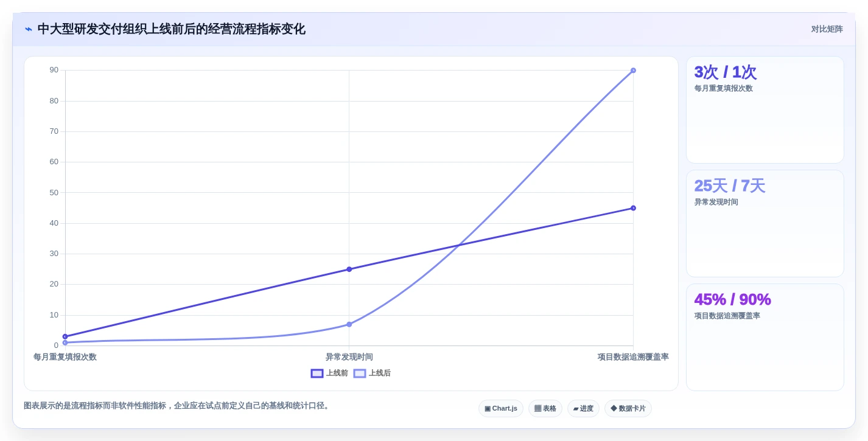Viewport: 868px width, 441px height.
Task: Click the card caption 每月重复填报次数
Action: [x=724, y=88]
